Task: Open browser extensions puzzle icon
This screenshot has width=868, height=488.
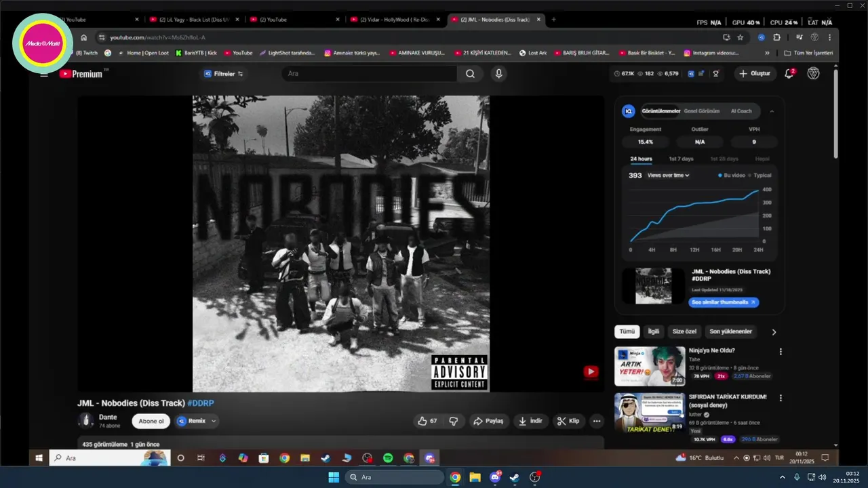Action: tap(777, 37)
